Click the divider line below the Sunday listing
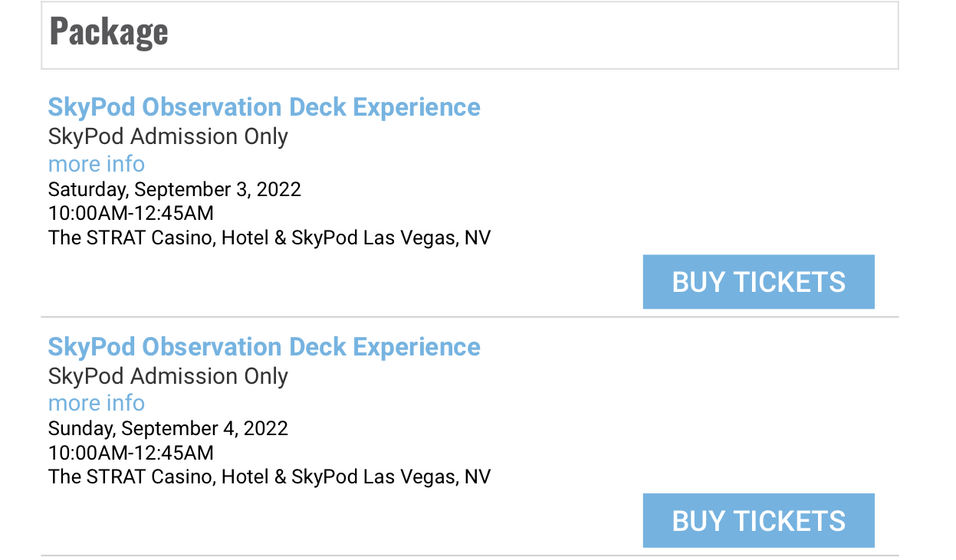The height and width of the screenshot is (560, 956). click(469, 555)
